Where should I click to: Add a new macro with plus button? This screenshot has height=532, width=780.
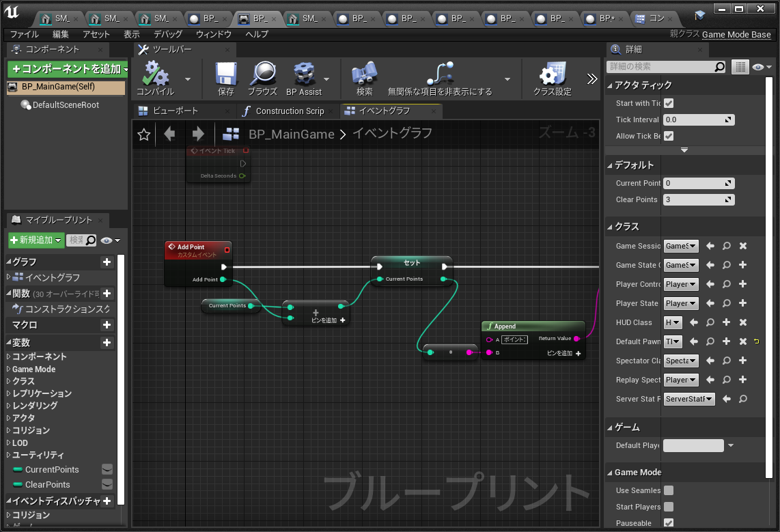(107, 324)
